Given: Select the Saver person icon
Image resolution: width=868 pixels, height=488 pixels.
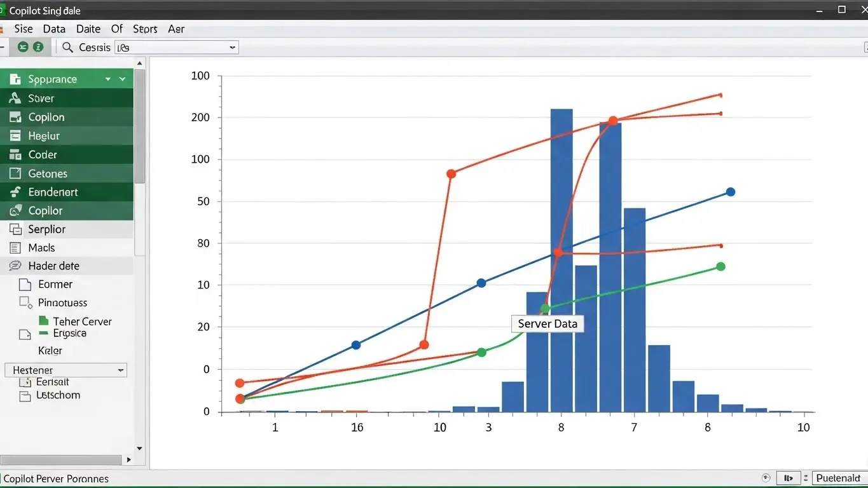Looking at the screenshot, I should [15, 98].
